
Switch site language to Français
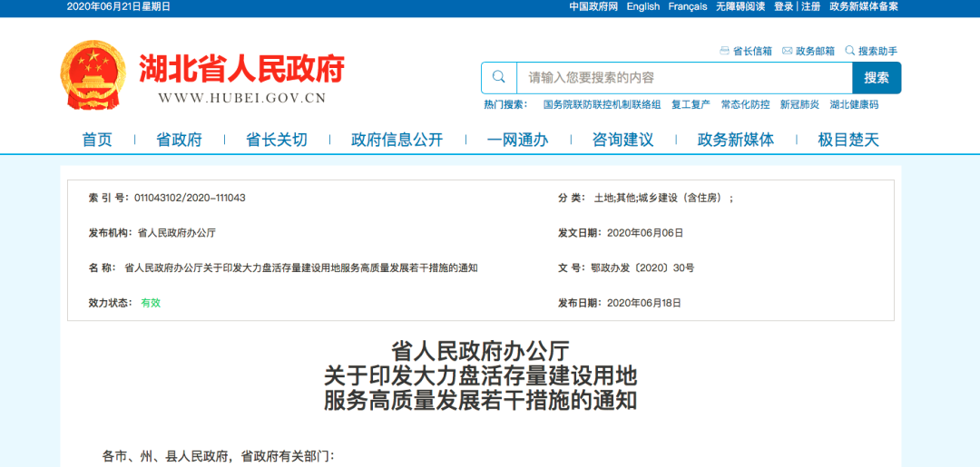(x=687, y=6)
